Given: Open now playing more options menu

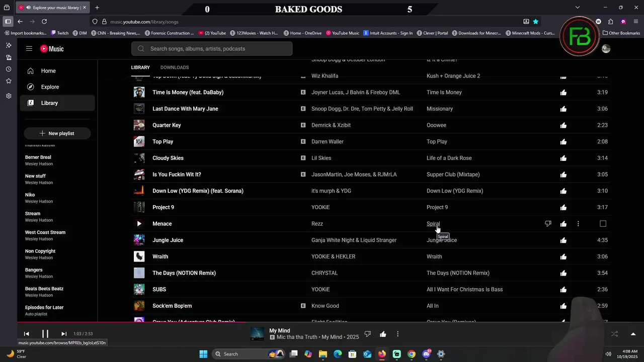Looking at the screenshot, I should point(397,334).
